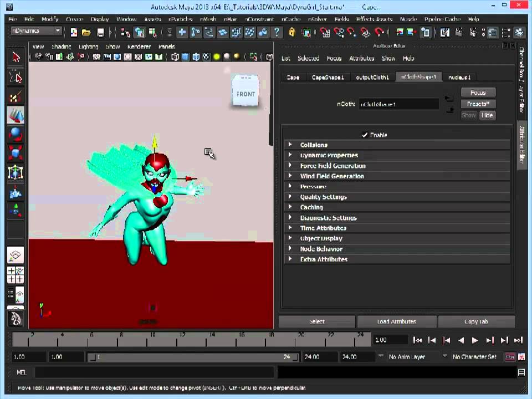532x399 pixels.
Task: Click the yellow sphere lighting icon in viewport toolbar
Action: (217, 57)
